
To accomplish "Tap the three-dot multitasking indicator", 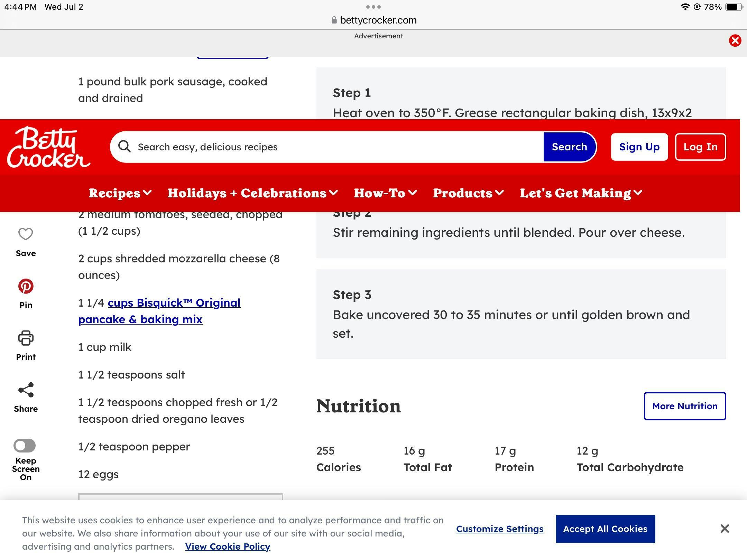I will (373, 7).
